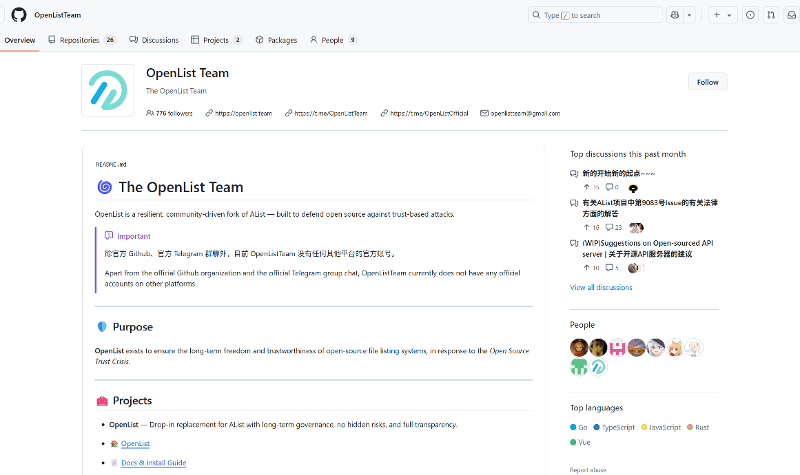Follow the OpenList Team organization
The width and height of the screenshot is (800, 475).
[x=708, y=82]
